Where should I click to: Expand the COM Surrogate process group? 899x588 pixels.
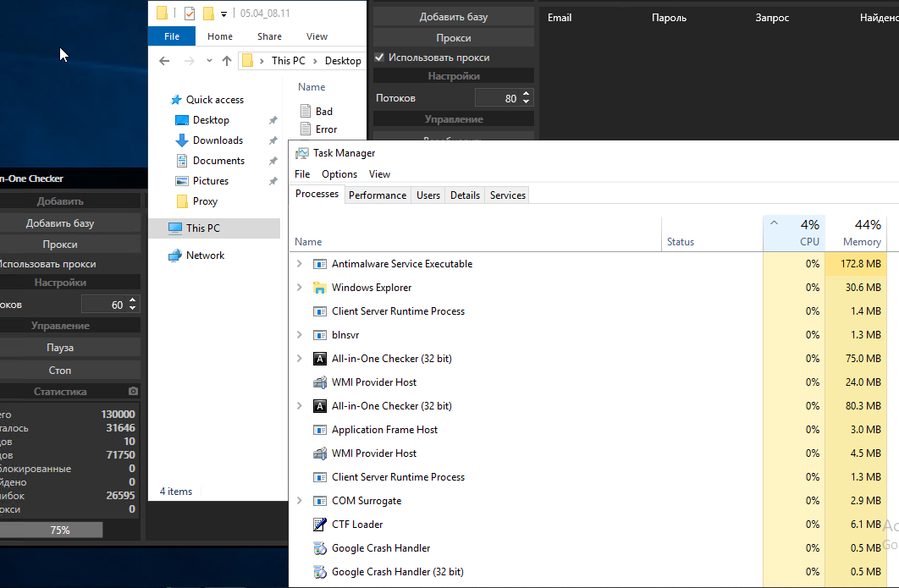tap(299, 501)
